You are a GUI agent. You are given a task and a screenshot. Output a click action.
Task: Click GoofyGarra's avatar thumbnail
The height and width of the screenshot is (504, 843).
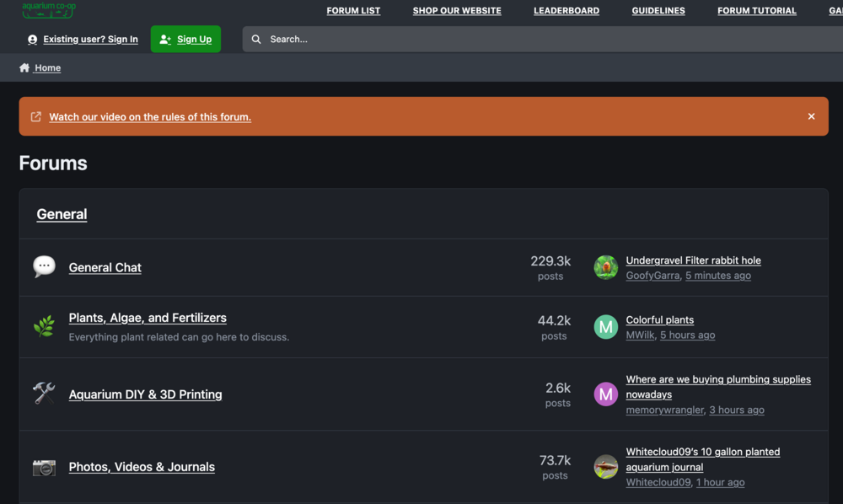(x=605, y=267)
